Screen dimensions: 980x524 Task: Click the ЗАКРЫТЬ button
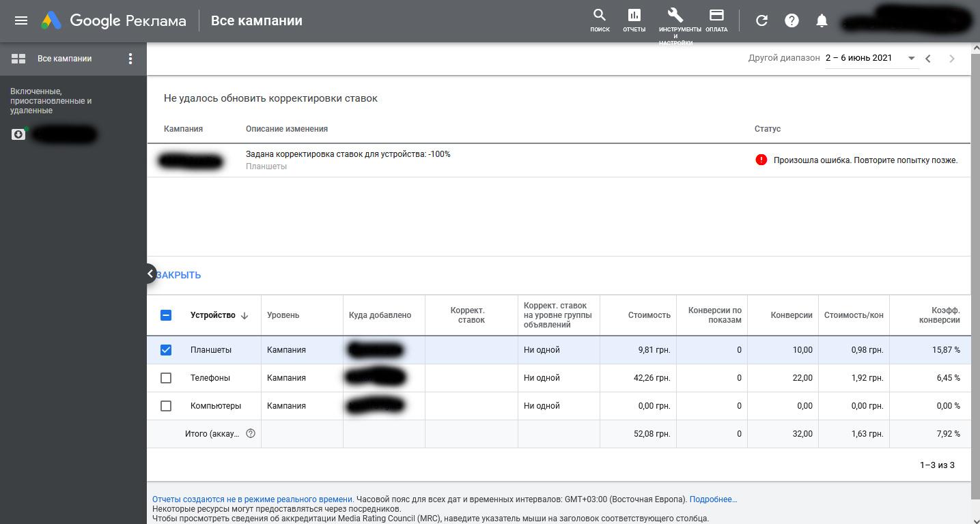tap(179, 275)
